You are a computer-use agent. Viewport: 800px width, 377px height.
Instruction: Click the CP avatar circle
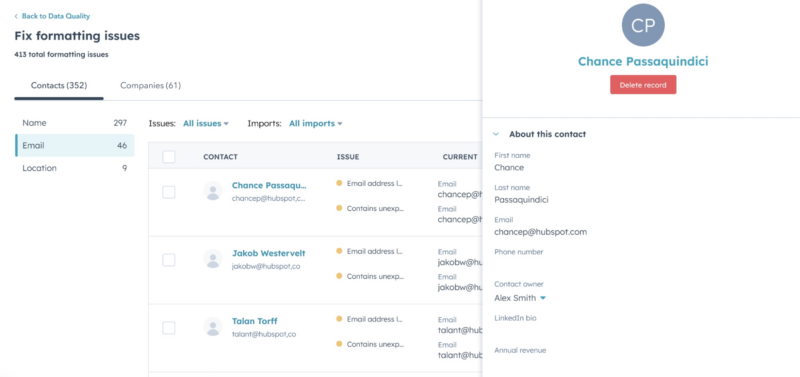tap(643, 25)
